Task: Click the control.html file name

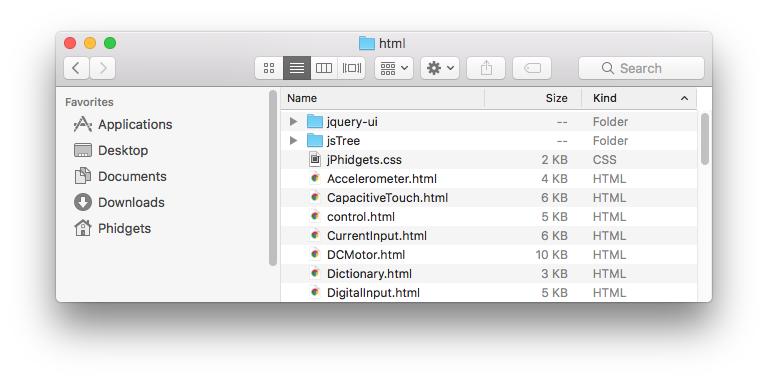Action: (x=361, y=216)
